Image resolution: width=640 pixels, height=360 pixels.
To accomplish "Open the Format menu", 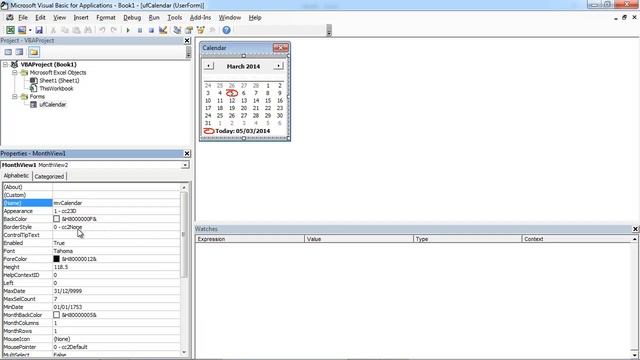I will (106, 18).
